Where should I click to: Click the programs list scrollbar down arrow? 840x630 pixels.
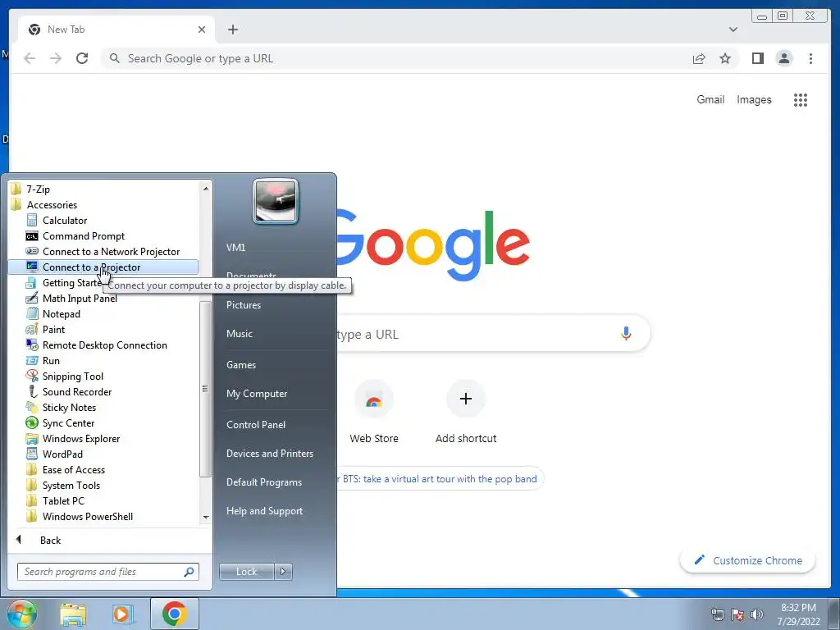tap(206, 518)
